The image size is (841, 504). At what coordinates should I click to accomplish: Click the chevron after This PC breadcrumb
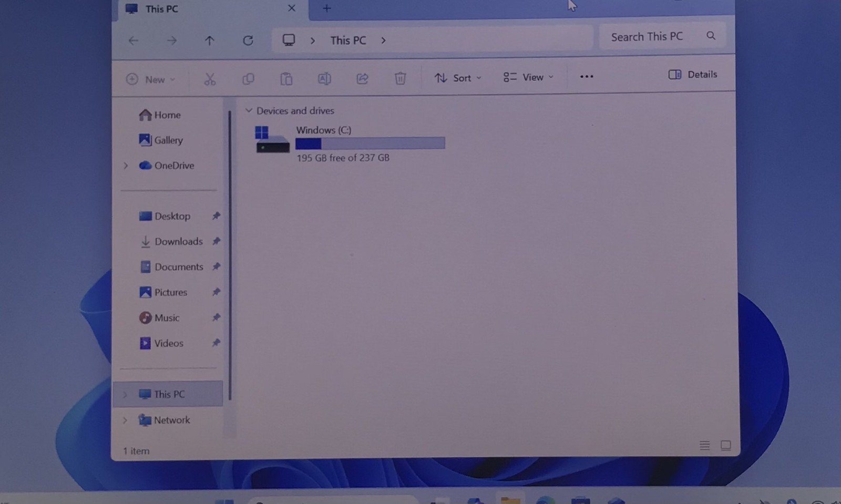click(x=383, y=40)
